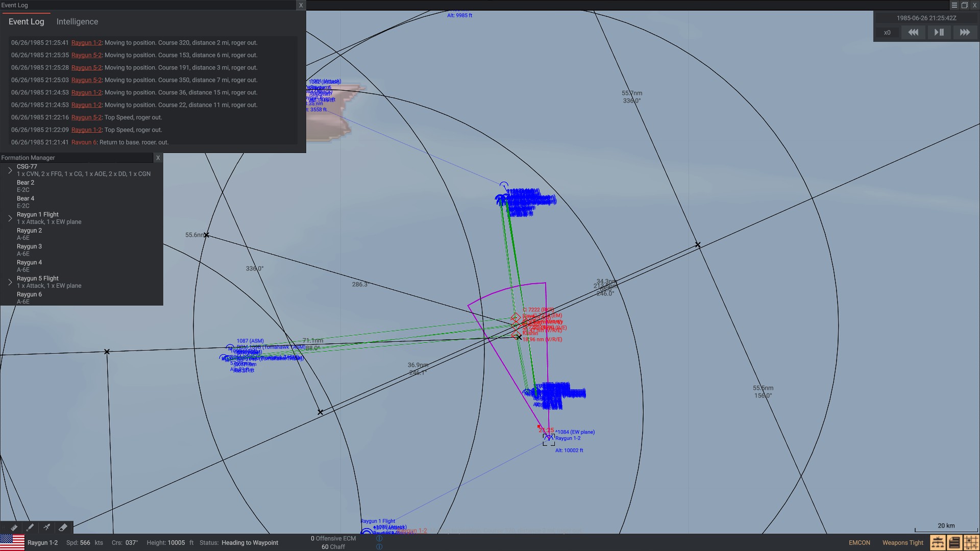
Task: Click the United States flag icon
Action: [x=12, y=542]
